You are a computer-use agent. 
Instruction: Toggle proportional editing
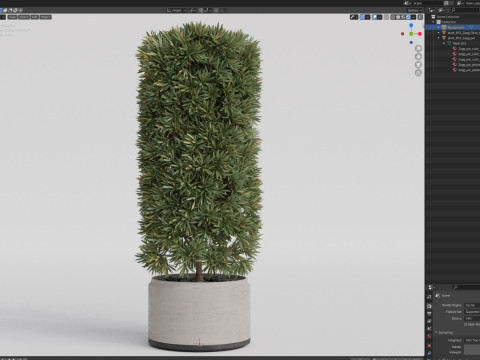pos(216,10)
